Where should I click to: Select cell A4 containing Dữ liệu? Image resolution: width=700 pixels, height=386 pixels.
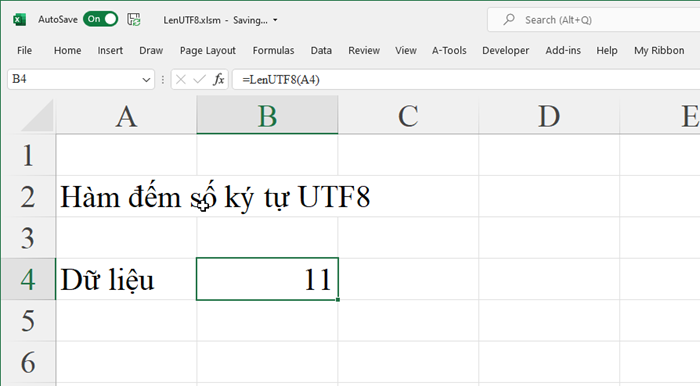(x=126, y=279)
